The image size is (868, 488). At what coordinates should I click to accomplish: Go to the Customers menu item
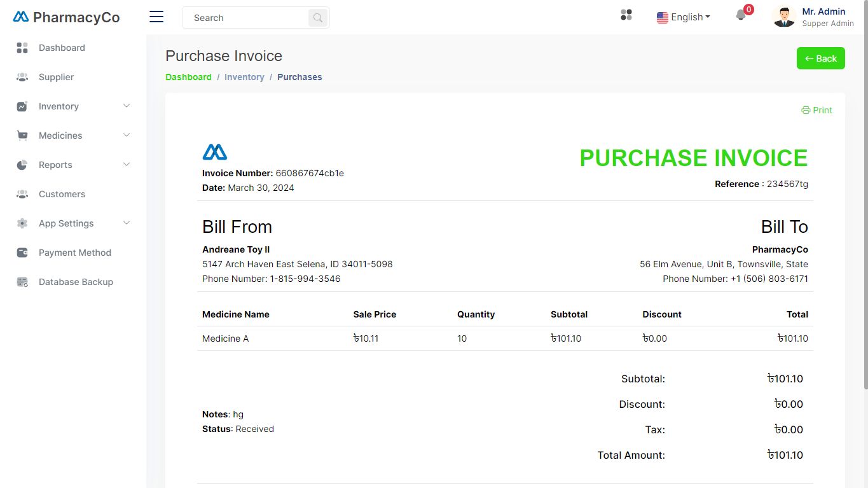click(62, 194)
